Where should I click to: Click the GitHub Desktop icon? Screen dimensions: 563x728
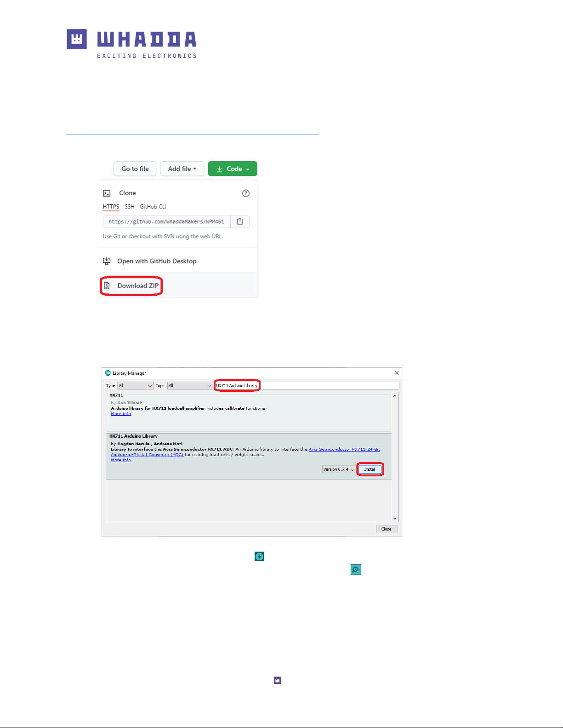coord(107,261)
